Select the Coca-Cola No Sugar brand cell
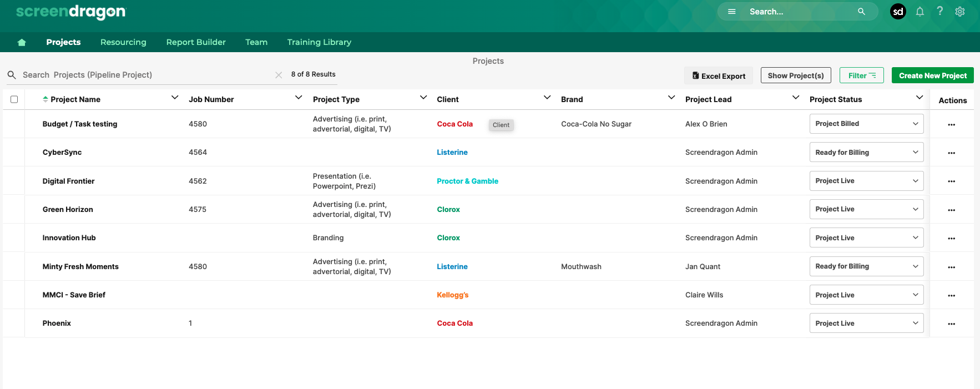 click(x=596, y=124)
